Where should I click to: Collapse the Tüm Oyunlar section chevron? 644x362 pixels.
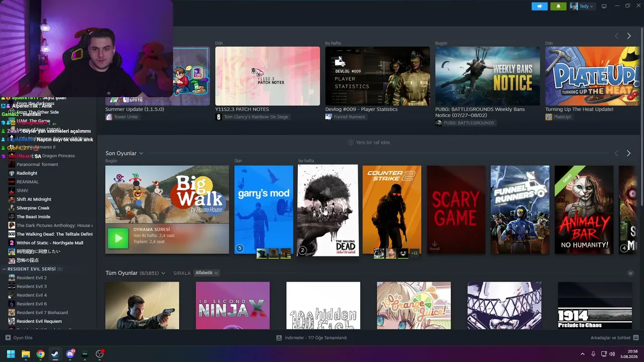click(630, 273)
